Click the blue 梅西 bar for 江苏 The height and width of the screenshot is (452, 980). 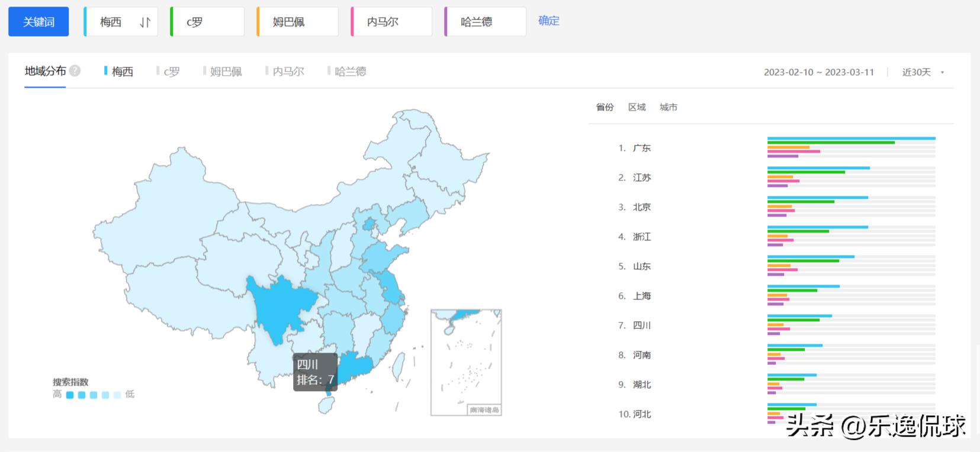[x=818, y=168]
